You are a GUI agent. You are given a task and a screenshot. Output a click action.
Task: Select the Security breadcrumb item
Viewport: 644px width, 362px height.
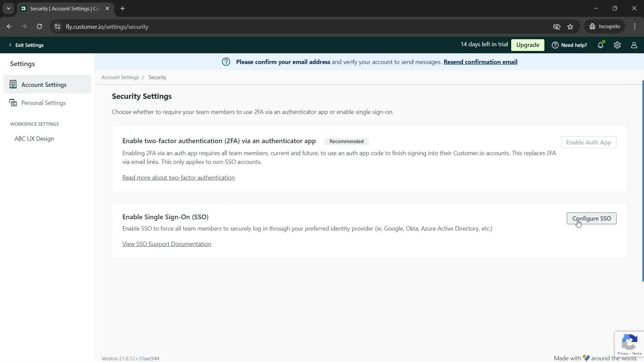157,77
